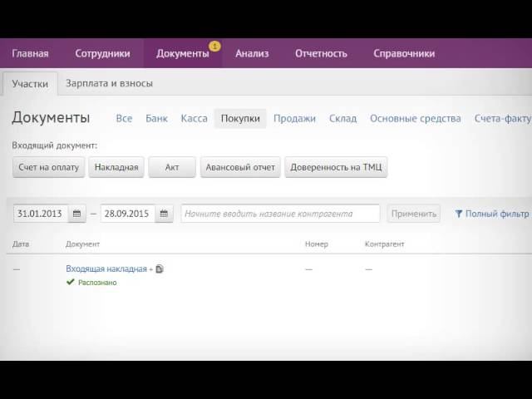Open Входящая накладная document link
The width and height of the screenshot is (532, 399).
[106, 269]
